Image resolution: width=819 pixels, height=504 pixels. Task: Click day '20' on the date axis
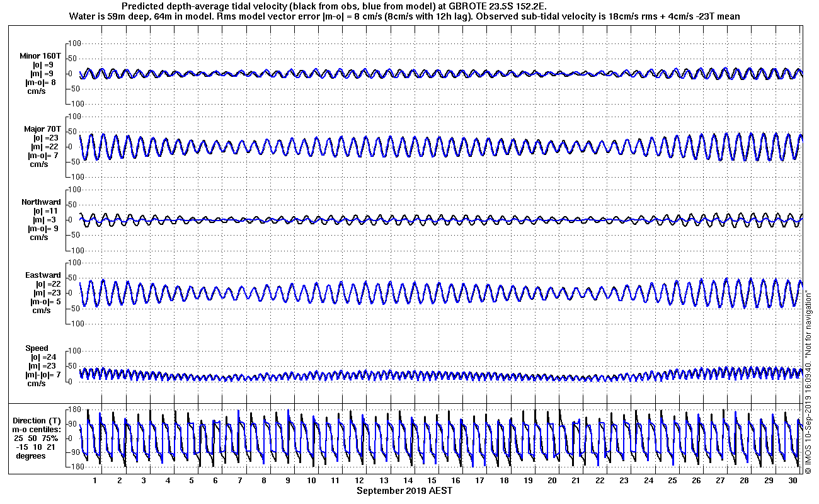(x=552, y=481)
